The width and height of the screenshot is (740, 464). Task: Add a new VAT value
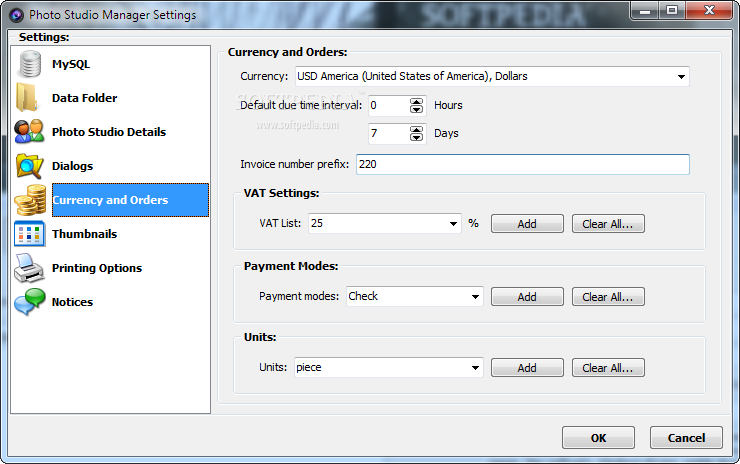pos(527,224)
